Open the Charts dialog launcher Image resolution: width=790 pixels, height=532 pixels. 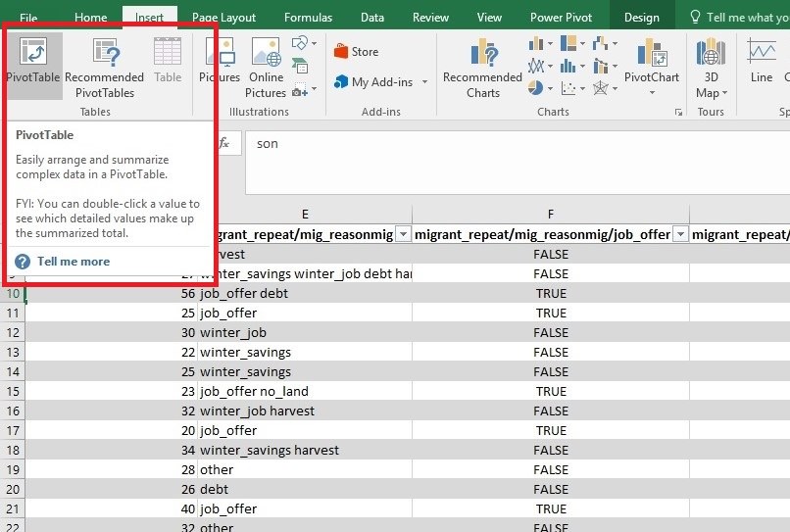(x=677, y=112)
